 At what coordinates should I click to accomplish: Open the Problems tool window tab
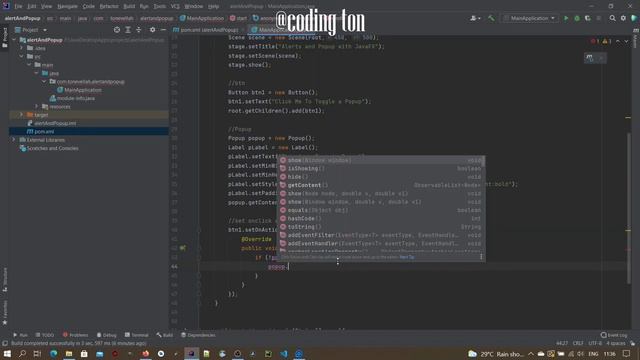tap(76, 335)
